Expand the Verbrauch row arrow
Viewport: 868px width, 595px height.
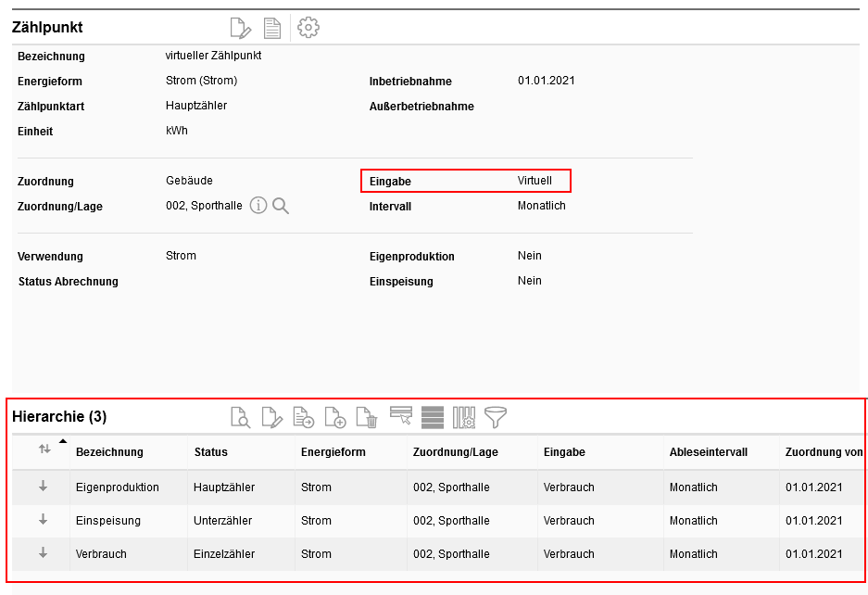43,553
